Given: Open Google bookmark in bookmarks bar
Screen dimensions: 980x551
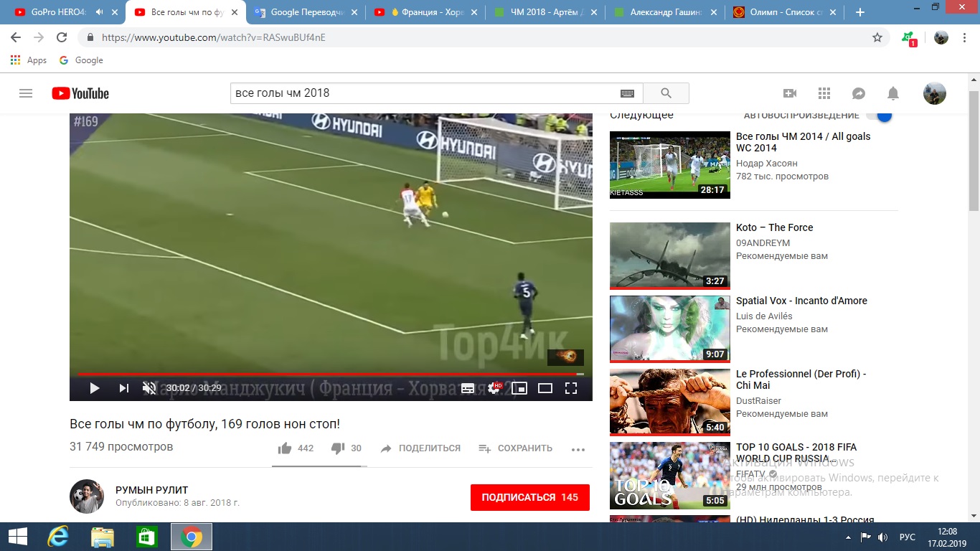Looking at the screenshot, I should pyautogui.click(x=81, y=60).
